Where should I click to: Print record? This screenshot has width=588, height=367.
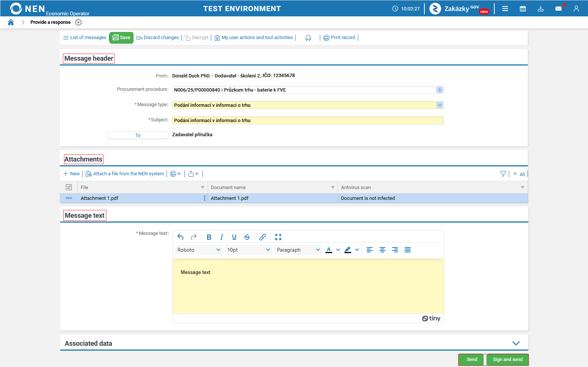[339, 38]
